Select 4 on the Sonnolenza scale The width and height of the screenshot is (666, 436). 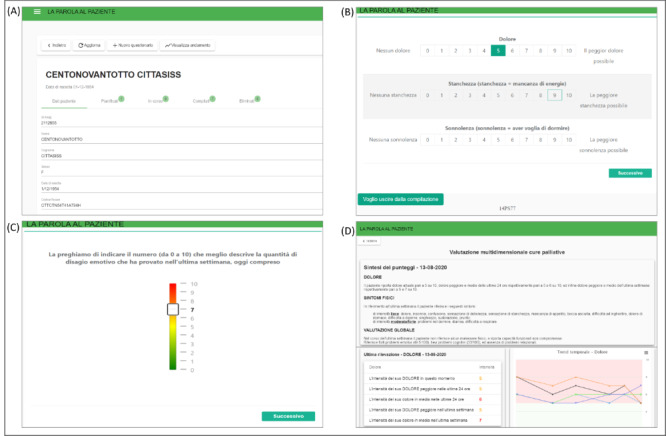click(x=484, y=140)
